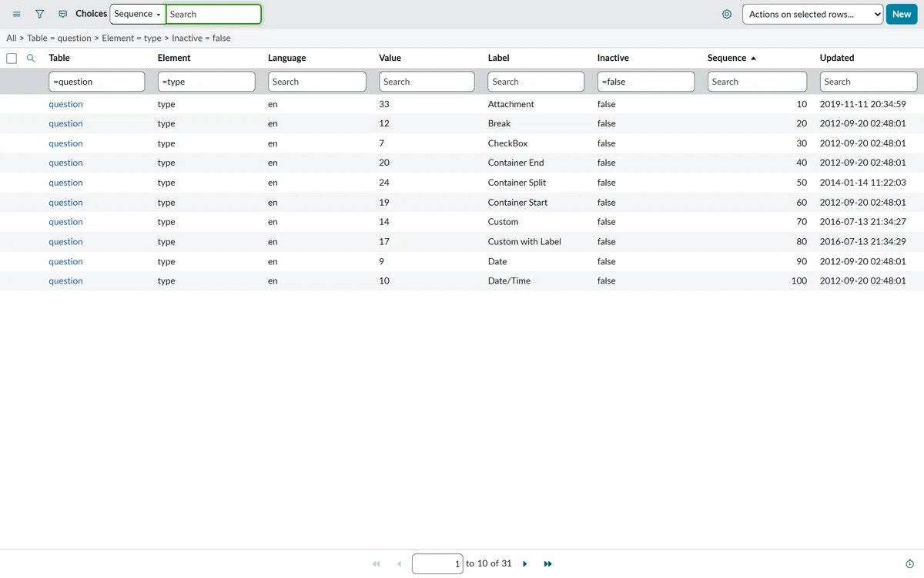Viewport: 924px width, 578px height.
Task: Open the personalize list gear icon
Action: (727, 14)
